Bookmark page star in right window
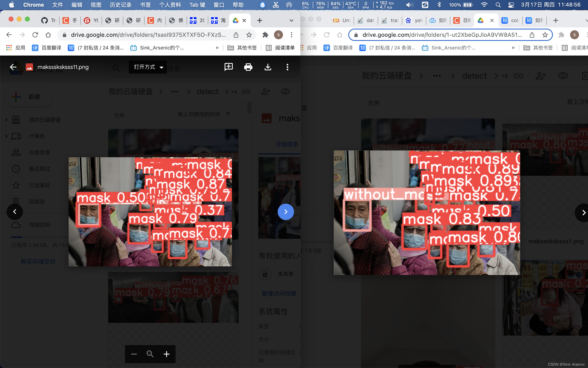Viewport: 588px width, 368px height. 545,35
